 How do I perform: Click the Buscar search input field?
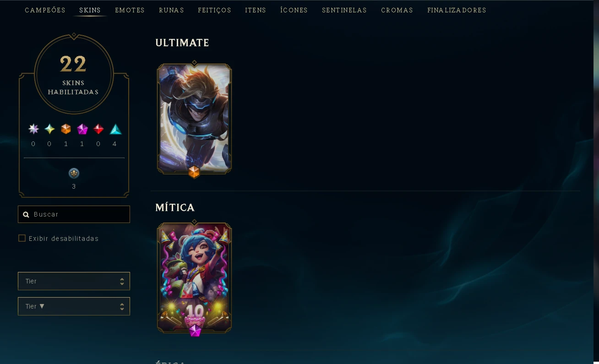(74, 214)
